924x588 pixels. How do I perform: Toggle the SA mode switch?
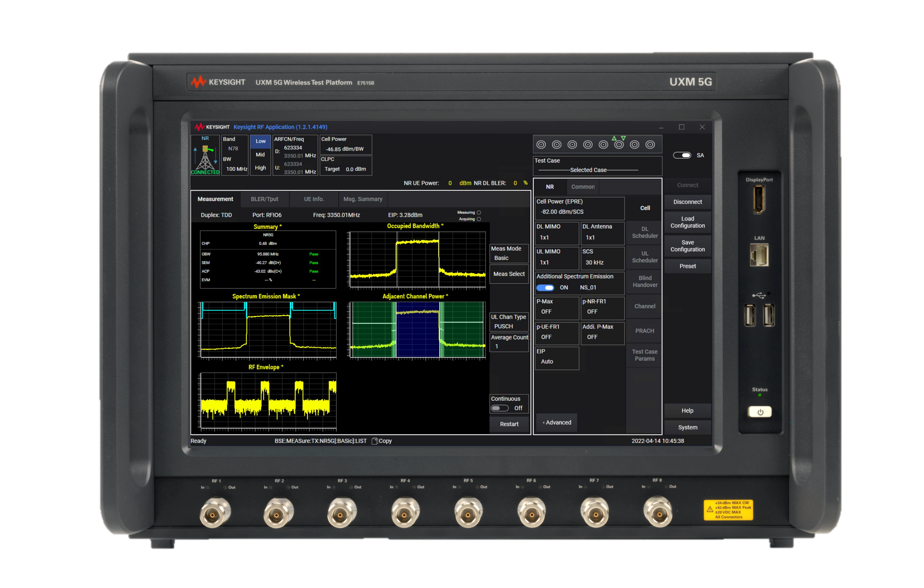click(682, 155)
